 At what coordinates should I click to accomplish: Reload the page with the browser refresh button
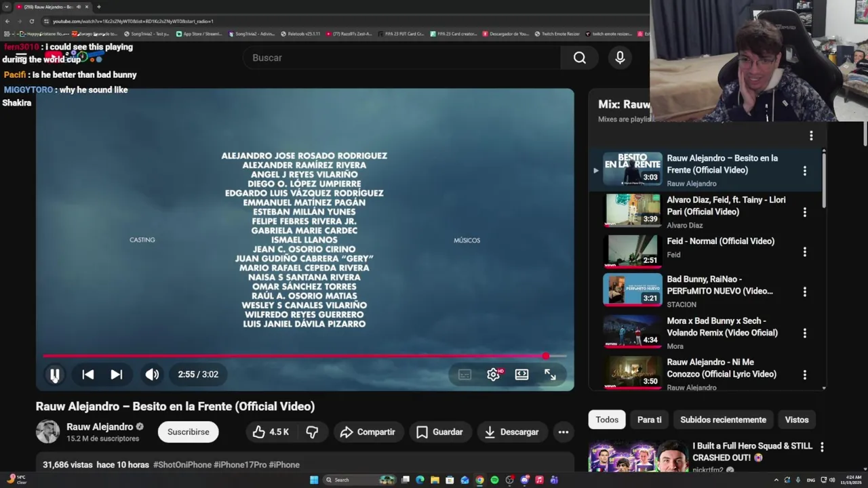(31, 21)
